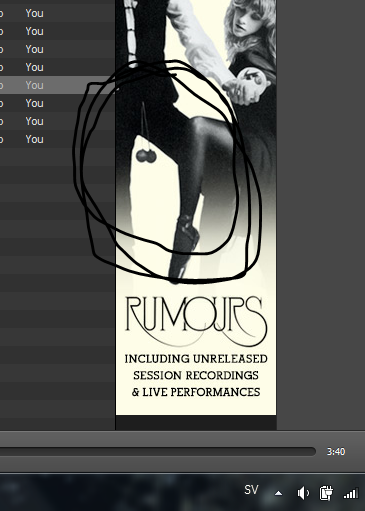Open the power plug battery tray icon

click(326, 493)
